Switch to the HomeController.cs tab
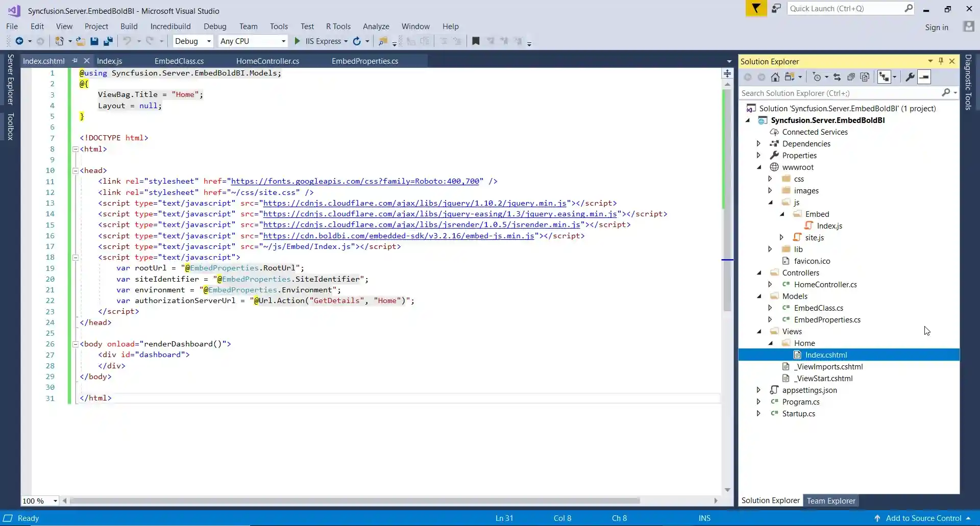This screenshot has width=980, height=526. click(x=267, y=61)
